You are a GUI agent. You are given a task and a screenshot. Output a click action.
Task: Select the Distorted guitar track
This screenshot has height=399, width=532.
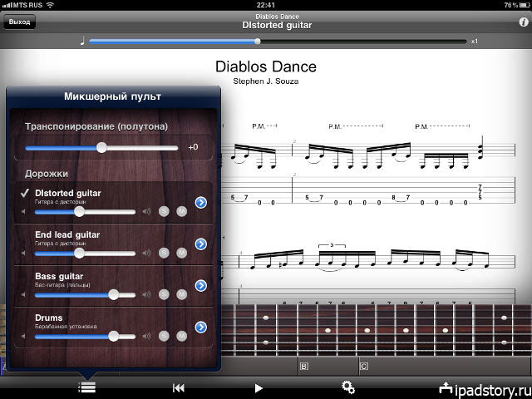pos(68,193)
